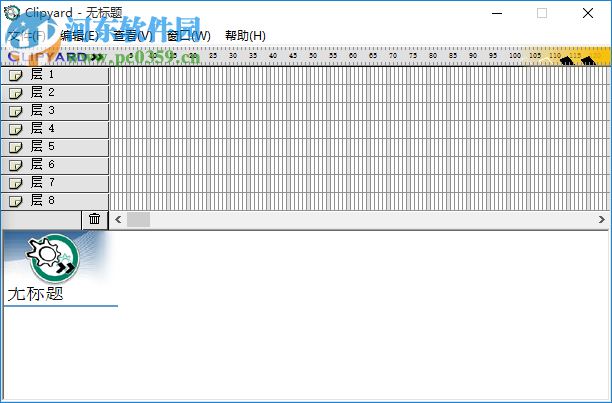Screen dimensions: 612x403
Task: Click the Clipyard app icon in title bar
Action: click(12, 13)
